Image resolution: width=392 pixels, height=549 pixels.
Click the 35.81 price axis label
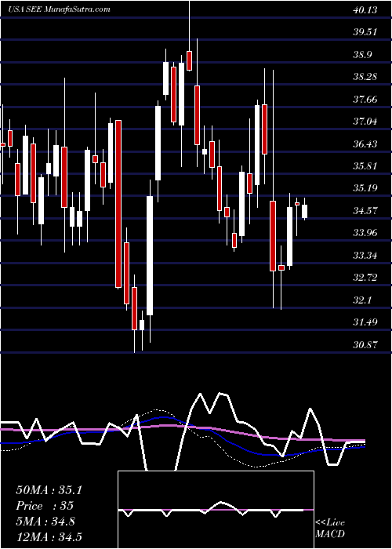click(x=365, y=165)
